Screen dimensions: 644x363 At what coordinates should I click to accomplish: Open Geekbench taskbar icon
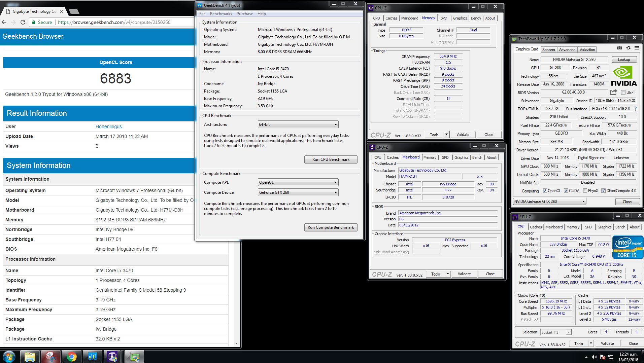point(92,357)
